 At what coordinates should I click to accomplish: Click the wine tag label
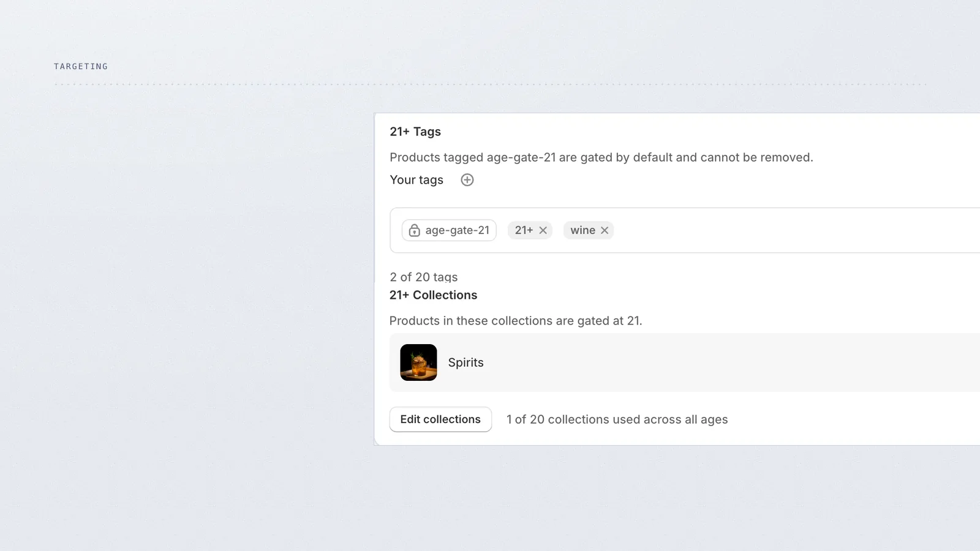click(582, 230)
